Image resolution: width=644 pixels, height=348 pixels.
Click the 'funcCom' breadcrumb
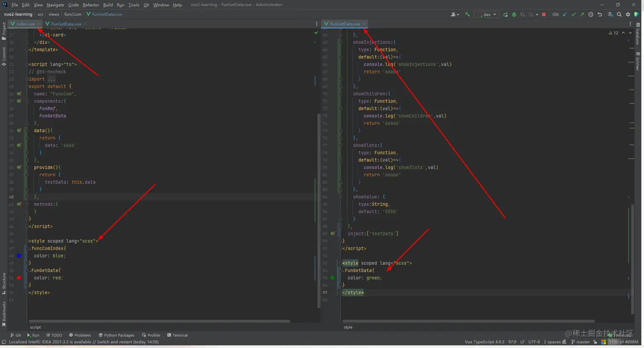[73, 14]
